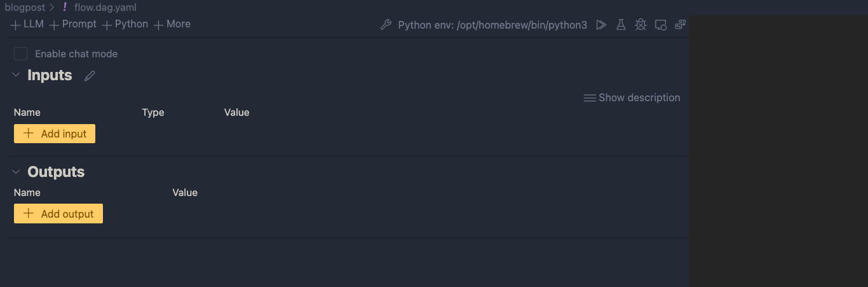This screenshot has height=287, width=868.
Task: Click the Show description lines icon
Action: click(x=590, y=98)
